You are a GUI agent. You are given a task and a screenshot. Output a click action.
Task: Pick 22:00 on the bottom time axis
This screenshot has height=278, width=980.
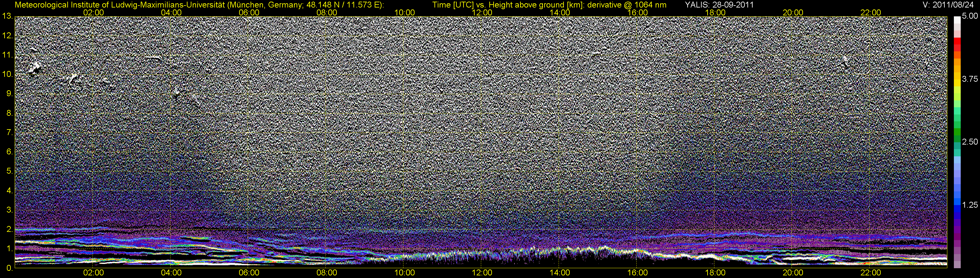coord(871,273)
